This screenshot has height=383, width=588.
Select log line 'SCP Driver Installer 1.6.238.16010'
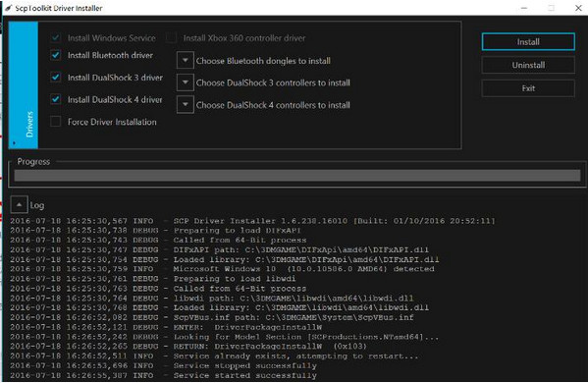pos(252,221)
